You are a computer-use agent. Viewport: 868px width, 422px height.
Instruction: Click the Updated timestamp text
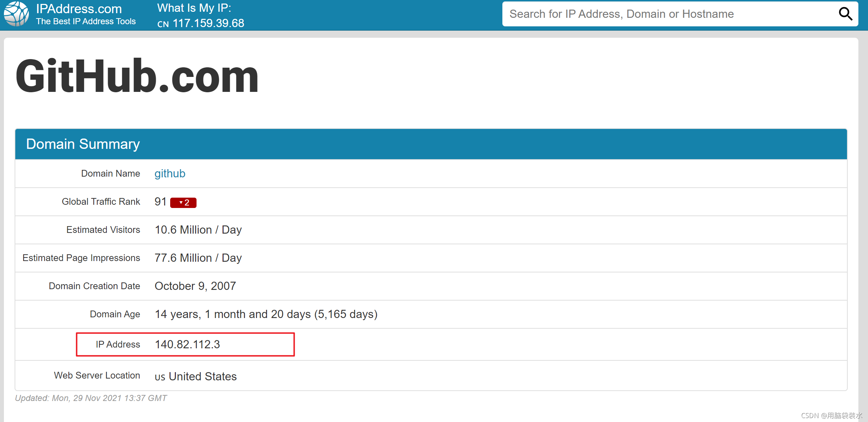[91, 398]
